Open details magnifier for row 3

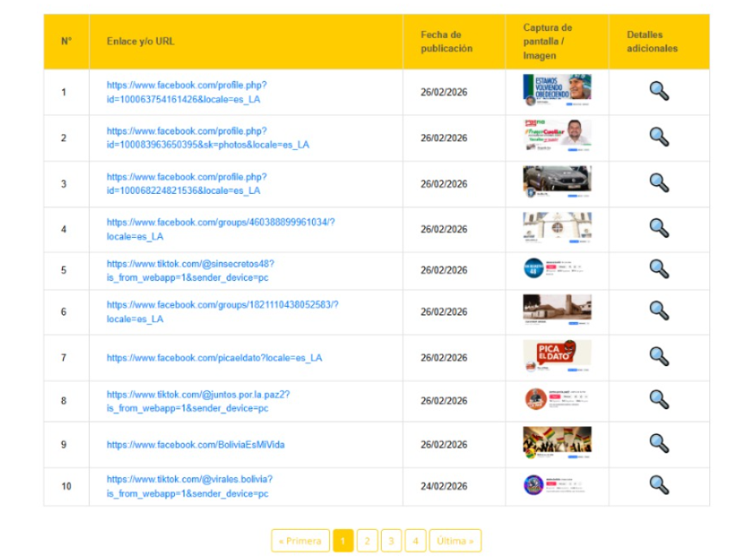[x=658, y=183]
